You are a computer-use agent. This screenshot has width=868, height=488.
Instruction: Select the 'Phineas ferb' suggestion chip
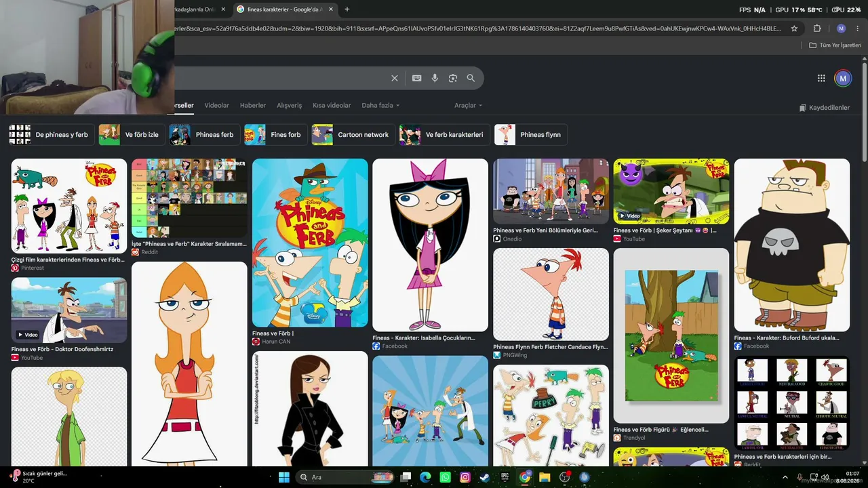(x=203, y=135)
